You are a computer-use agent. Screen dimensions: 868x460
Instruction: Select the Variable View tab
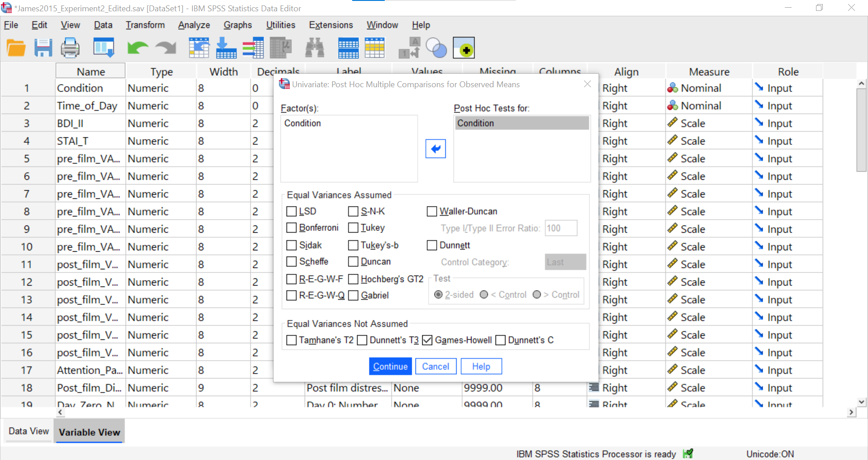[x=90, y=432]
